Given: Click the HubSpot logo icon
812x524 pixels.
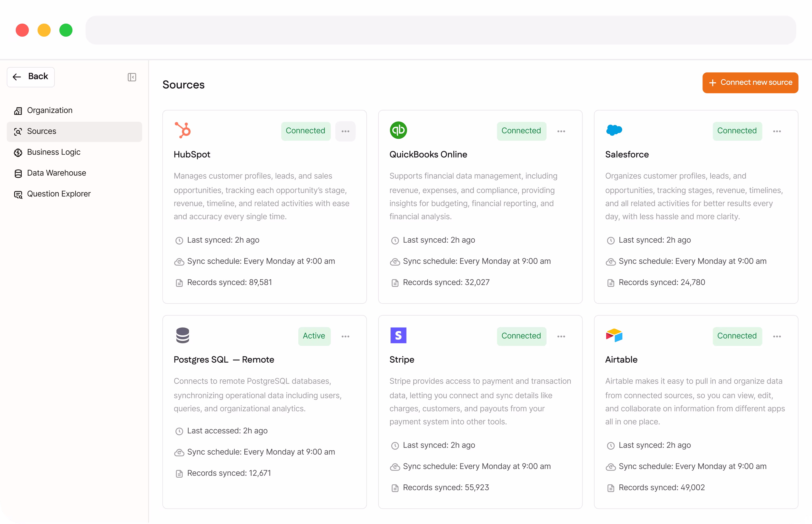Looking at the screenshot, I should (x=183, y=130).
